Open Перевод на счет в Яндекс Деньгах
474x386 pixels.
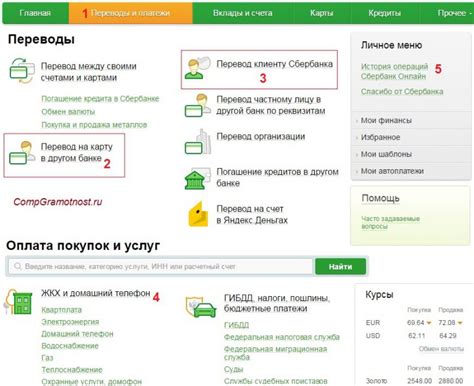252,214
